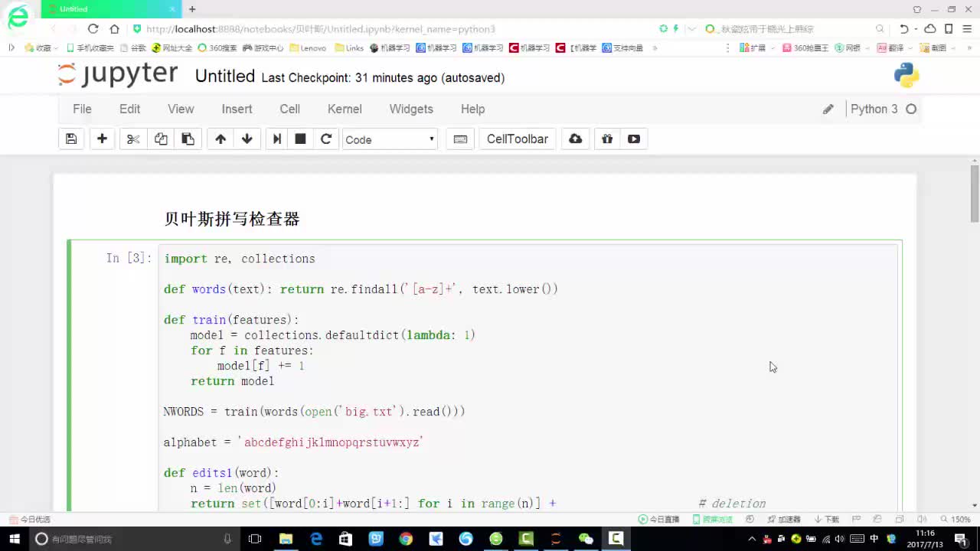The width and height of the screenshot is (980, 551).
Task: Click the pencil edit mode icon
Action: 828,109
